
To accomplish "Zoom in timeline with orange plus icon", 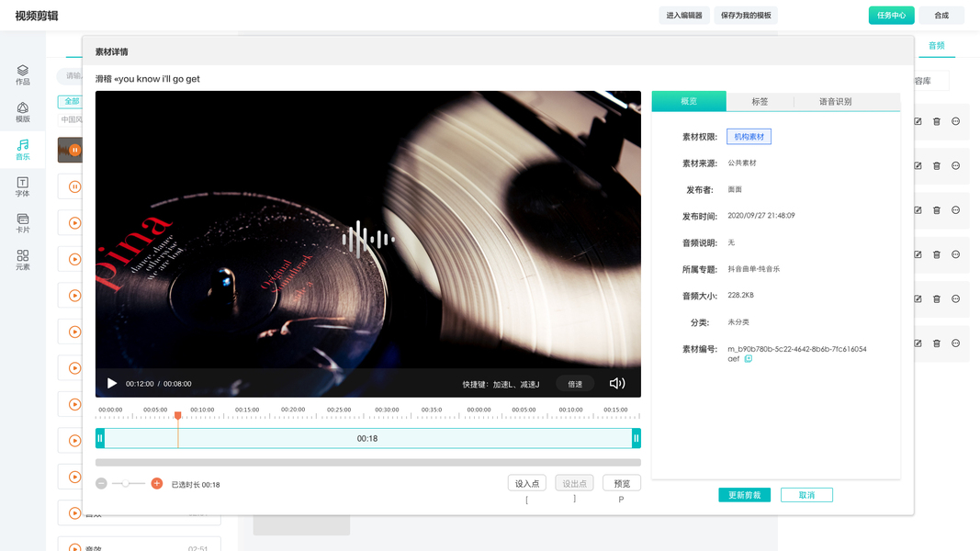I will click(x=157, y=484).
